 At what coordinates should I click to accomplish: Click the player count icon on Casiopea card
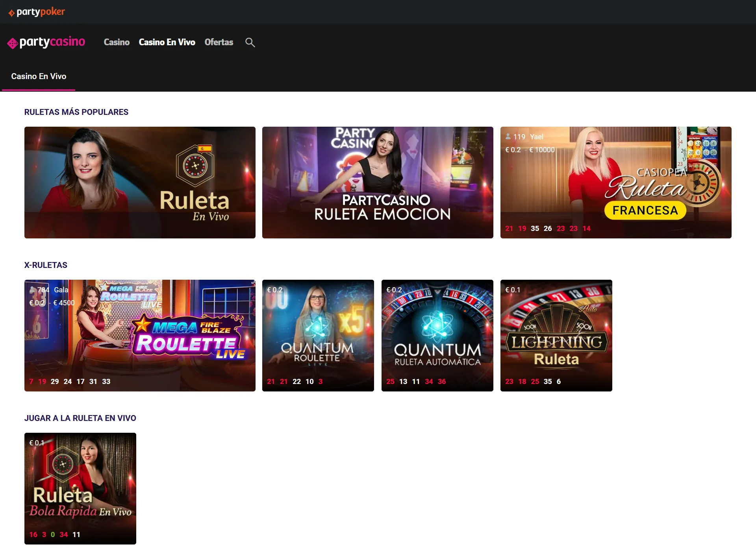click(508, 137)
